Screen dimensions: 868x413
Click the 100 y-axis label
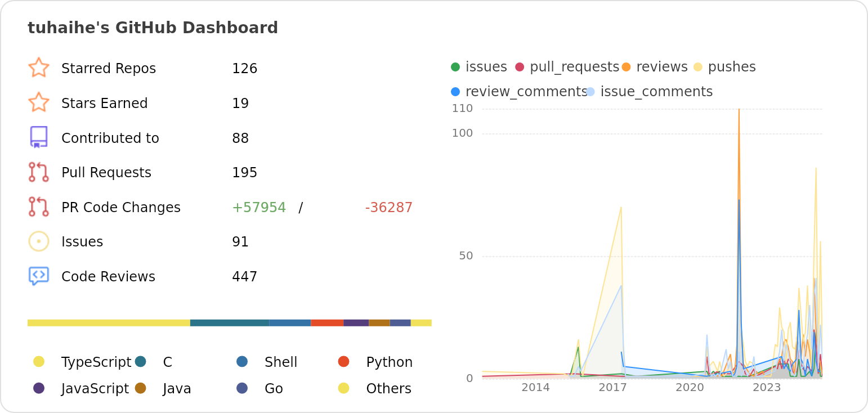coord(462,133)
